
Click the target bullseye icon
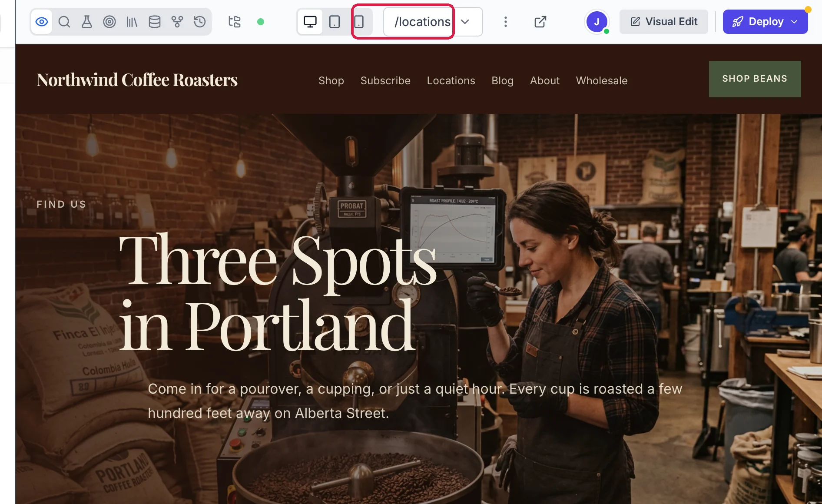tap(109, 22)
